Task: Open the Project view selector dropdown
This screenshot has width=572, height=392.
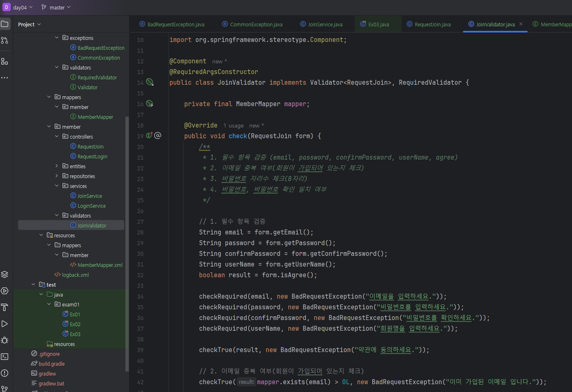Action: [30, 24]
